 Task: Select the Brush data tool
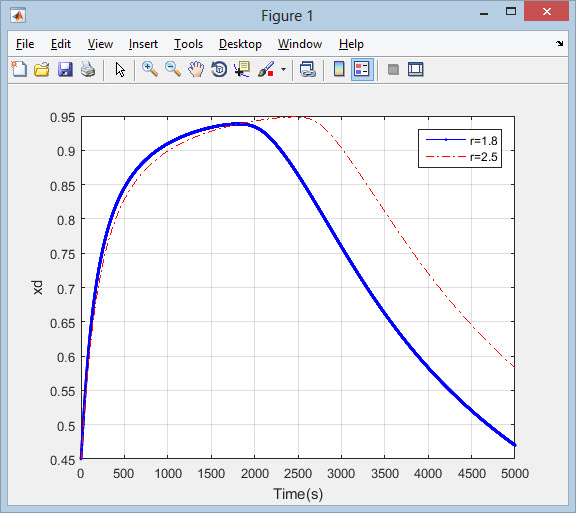266,69
